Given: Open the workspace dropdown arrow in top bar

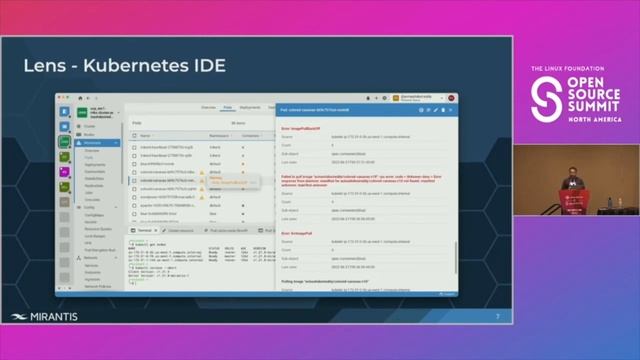Looking at the screenshot, I should pyautogui.click(x=442, y=98).
